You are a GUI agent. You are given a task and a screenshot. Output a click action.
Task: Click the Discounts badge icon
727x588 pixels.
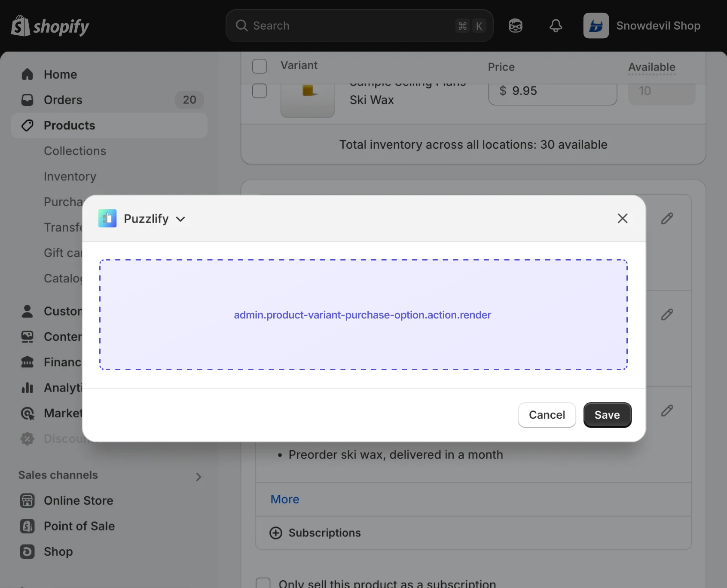point(27,438)
